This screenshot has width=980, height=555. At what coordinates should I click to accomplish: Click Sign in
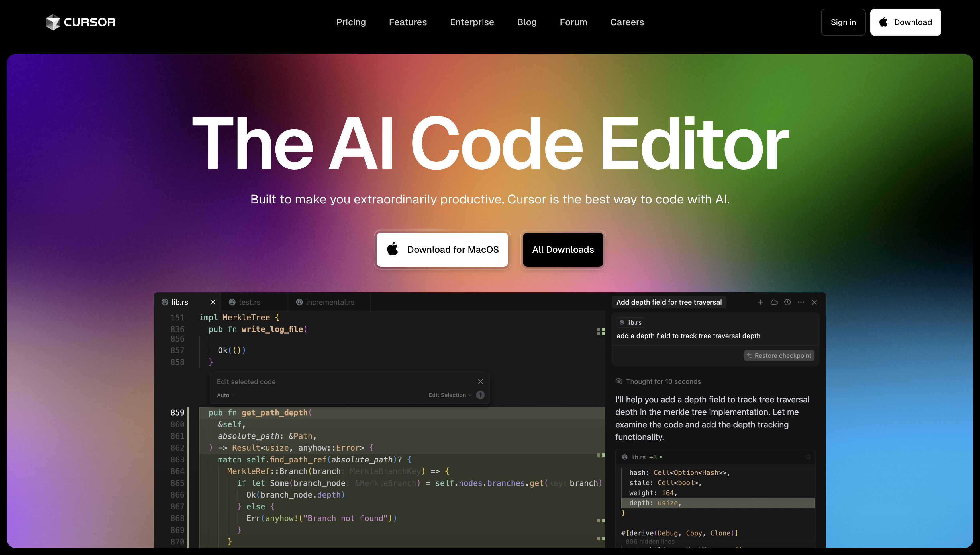click(x=843, y=22)
